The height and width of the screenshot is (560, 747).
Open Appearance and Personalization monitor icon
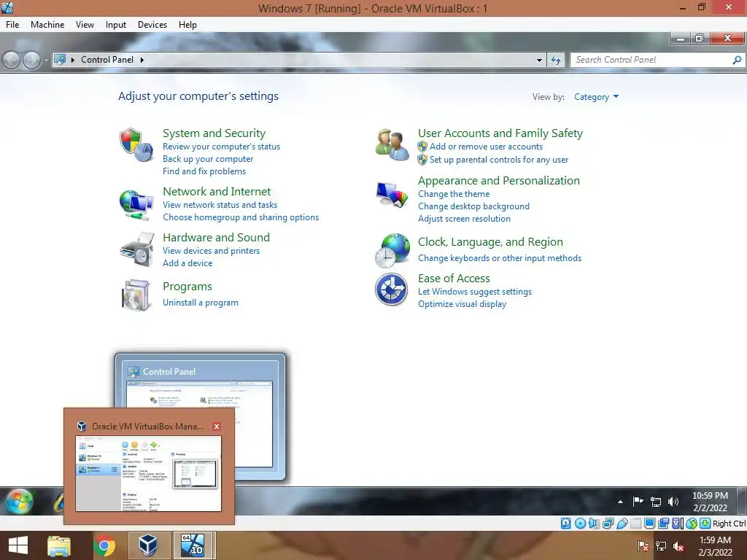pos(392,195)
